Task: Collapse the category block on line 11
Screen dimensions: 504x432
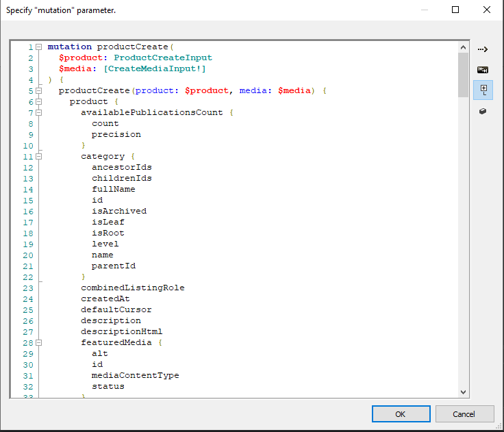Action: [39, 157]
